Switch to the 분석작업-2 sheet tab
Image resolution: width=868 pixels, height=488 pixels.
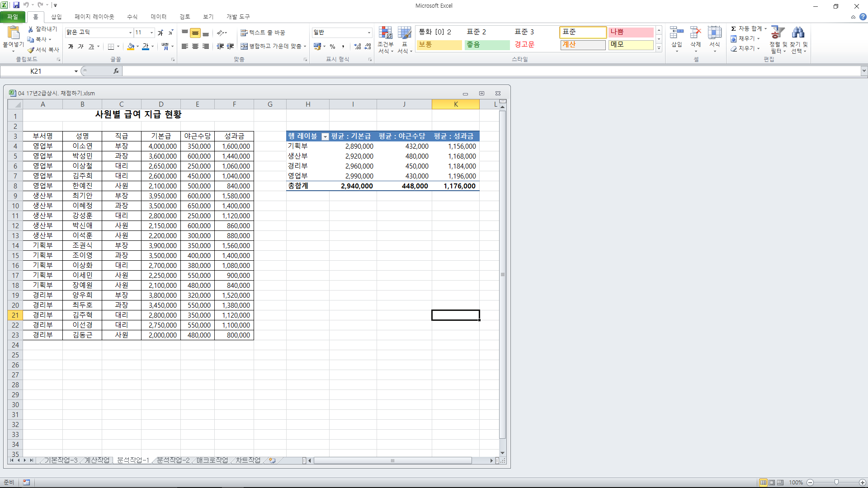click(x=173, y=460)
